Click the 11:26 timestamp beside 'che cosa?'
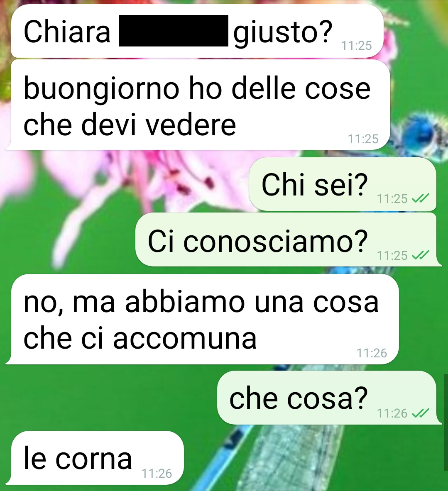This screenshot has height=491, width=448. click(x=392, y=413)
